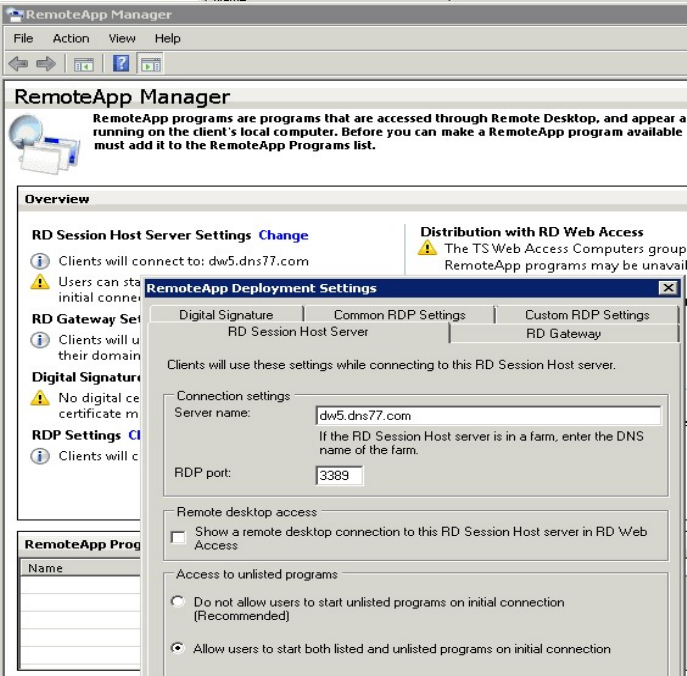Viewport: 687px width, 676px height.
Task: Open the Help question mark icon
Action: [121, 64]
